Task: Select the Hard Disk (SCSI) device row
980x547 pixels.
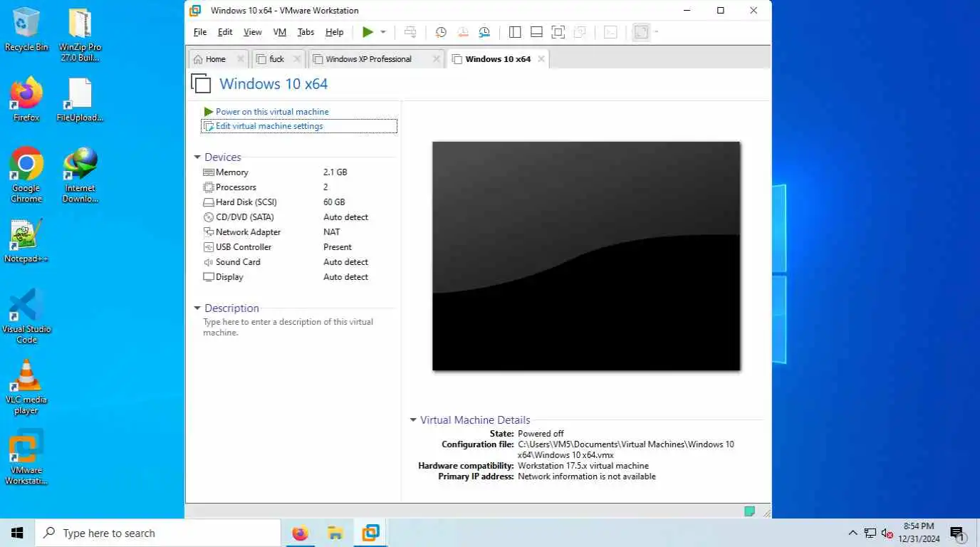Action: 298,202
